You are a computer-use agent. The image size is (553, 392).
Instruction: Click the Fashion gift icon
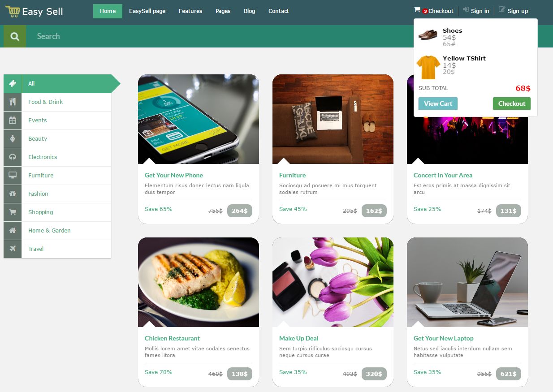coord(13,194)
